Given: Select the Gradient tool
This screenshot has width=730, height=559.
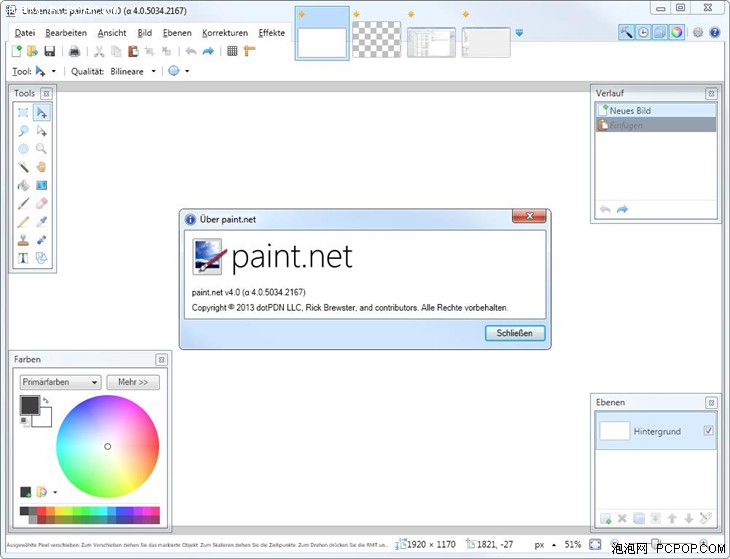Looking at the screenshot, I should click(41, 185).
